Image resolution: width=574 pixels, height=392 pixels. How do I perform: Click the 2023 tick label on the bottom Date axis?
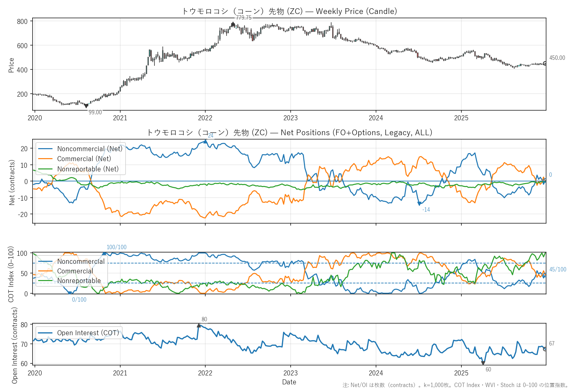coord(290,373)
